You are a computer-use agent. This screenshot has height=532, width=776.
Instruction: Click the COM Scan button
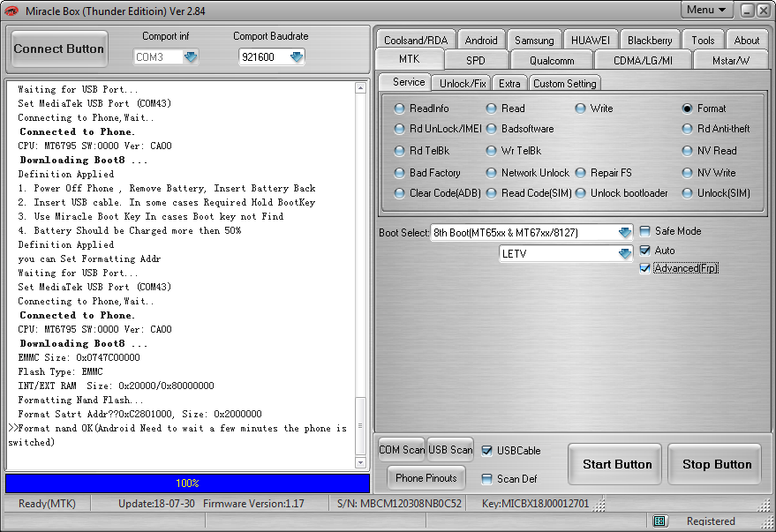pos(402,449)
